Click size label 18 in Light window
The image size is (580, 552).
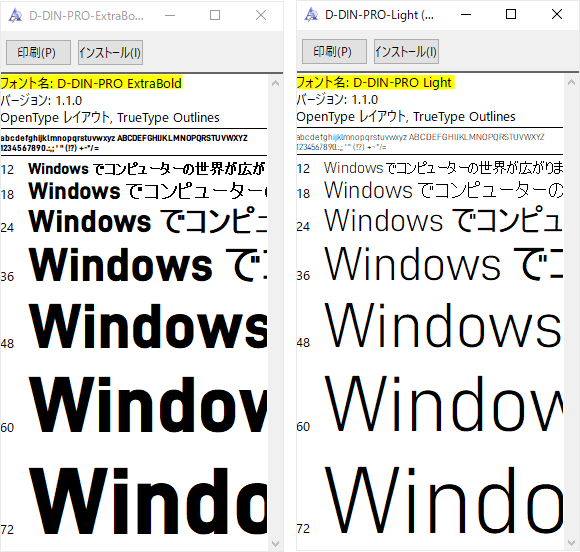tap(303, 193)
